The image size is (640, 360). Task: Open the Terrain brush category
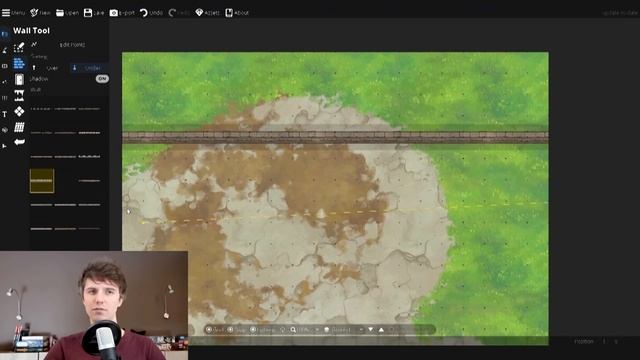[x=4, y=50]
